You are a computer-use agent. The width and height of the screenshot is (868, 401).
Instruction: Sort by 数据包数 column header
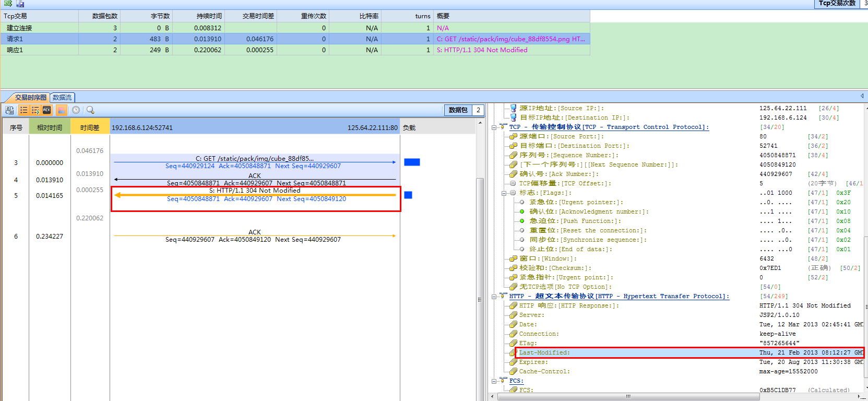point(99,16)
